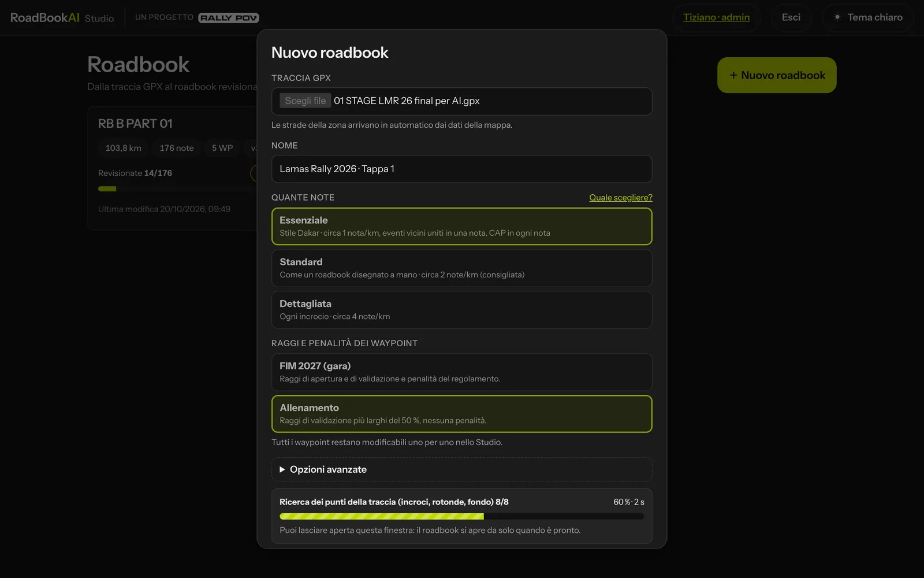Select the Standard note density option

461,268
